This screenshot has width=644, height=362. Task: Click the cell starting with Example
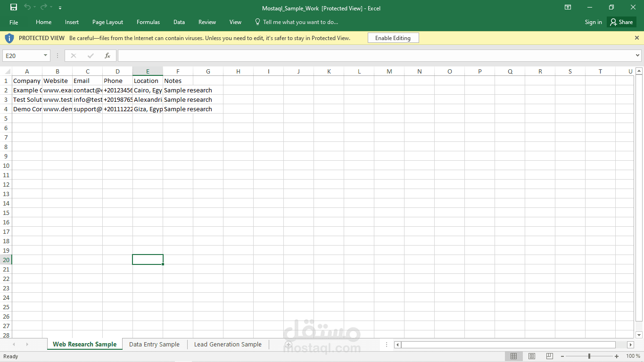[27, 90]
